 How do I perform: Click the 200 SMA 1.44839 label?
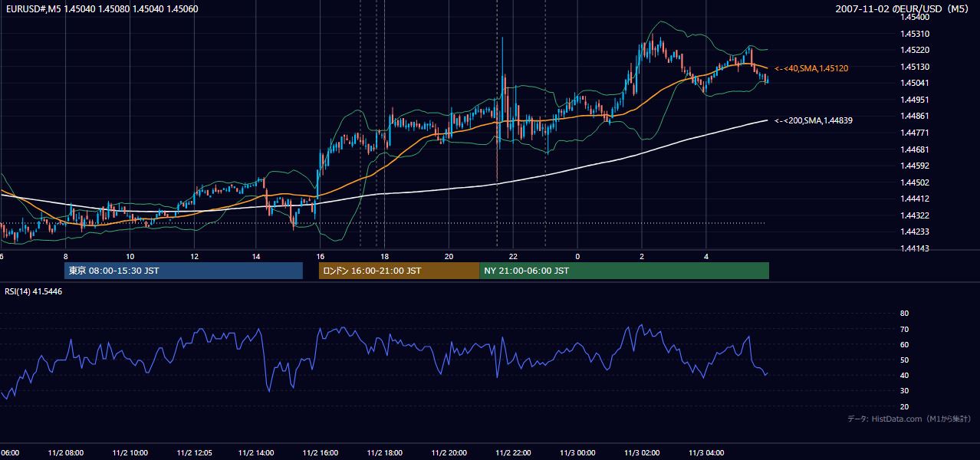814,120
